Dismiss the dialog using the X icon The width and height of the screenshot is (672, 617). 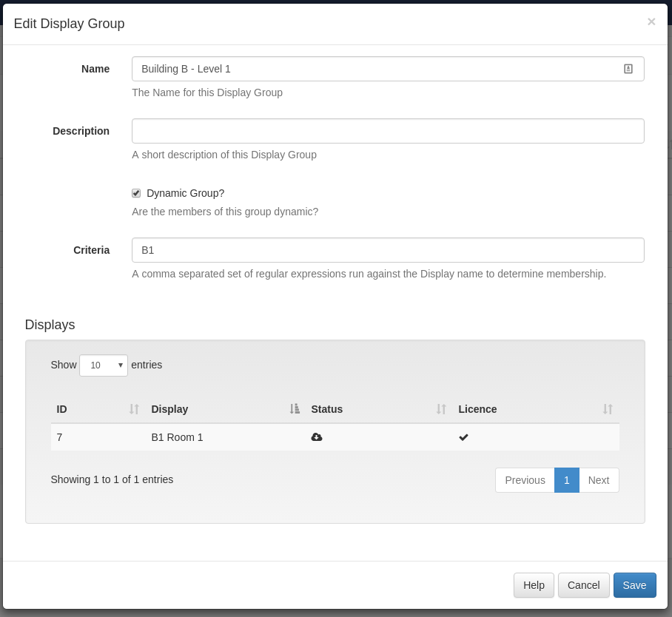651,21
